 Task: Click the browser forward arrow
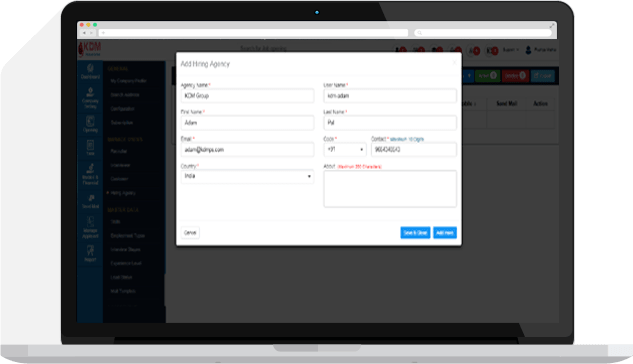point(91,33)
